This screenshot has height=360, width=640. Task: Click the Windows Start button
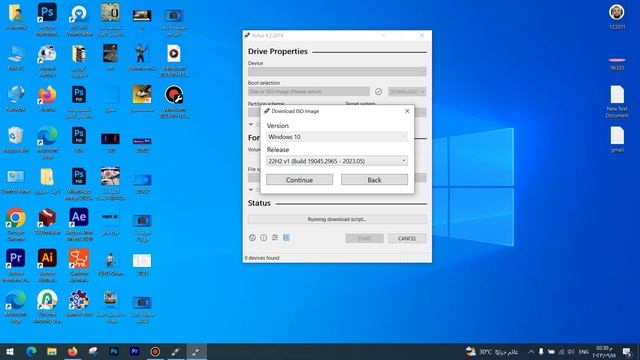[x=10, y=351]
